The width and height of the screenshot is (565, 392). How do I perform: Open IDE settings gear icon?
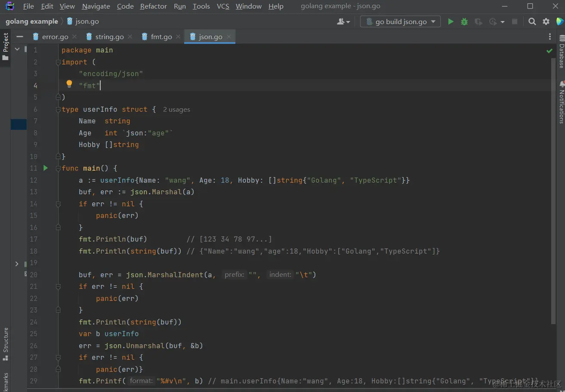pos(546,21)
